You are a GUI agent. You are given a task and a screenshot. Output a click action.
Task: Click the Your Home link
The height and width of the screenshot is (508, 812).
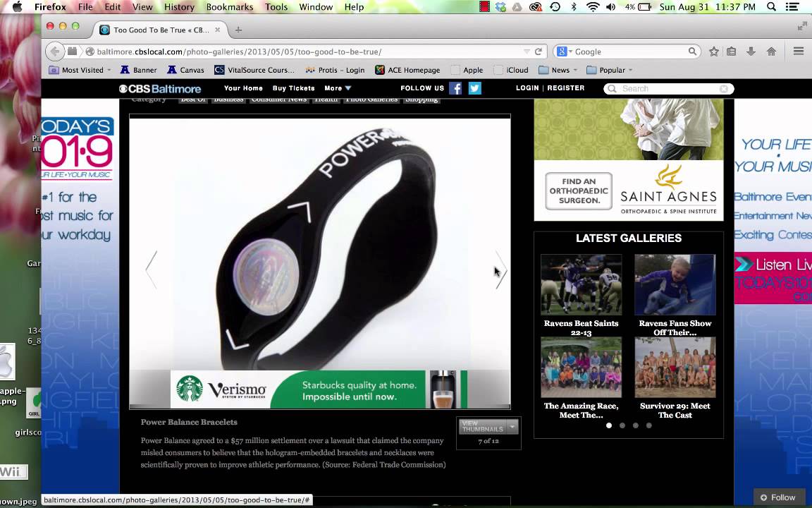pyautogui.click(x=243, y=88)
